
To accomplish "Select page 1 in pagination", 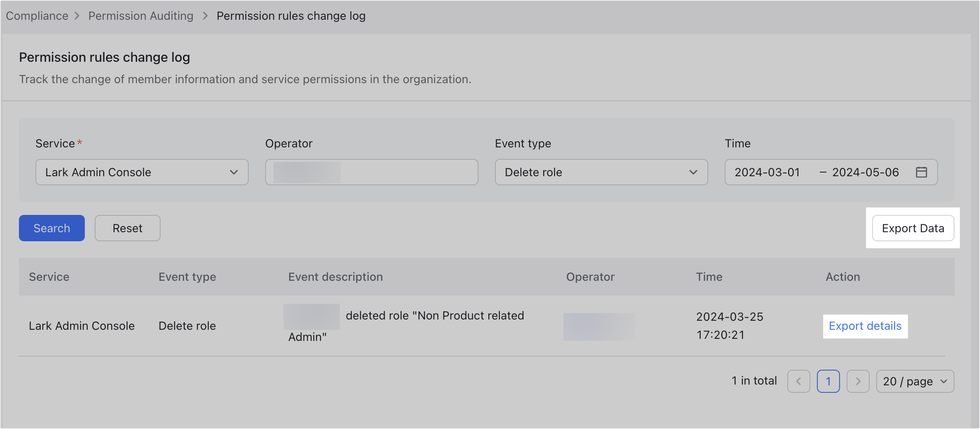I will coord(828,381).
